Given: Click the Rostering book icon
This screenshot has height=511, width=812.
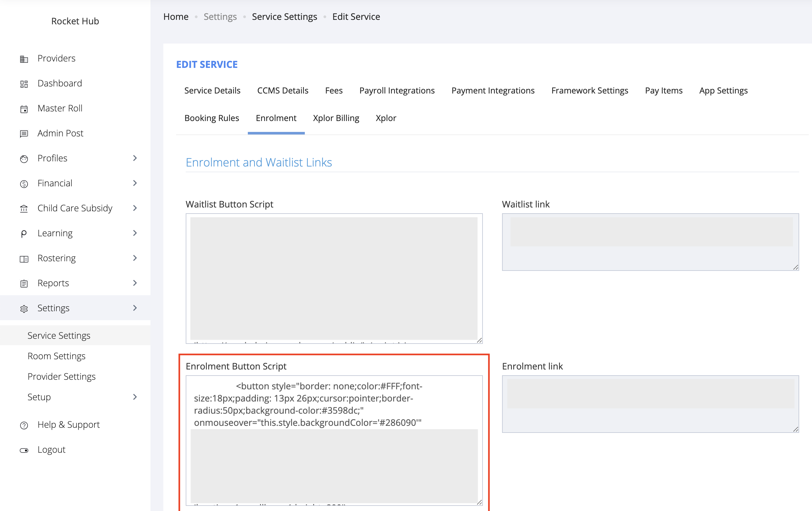Looking at the screenshot, I should pyautogui.click(x=24, y=259).
